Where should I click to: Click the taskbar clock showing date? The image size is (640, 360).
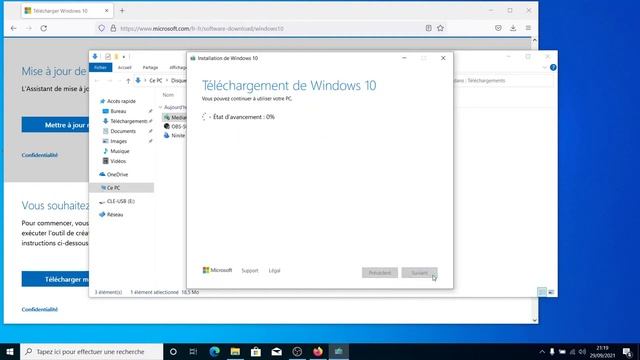[x=602, y=351]
